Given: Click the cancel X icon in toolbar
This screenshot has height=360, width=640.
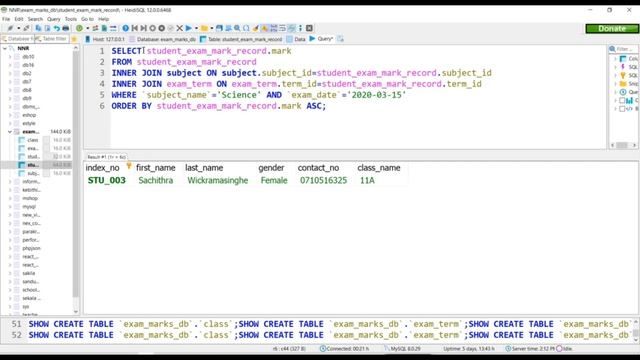Looking at the screenshot, I should tap(179, 28).
